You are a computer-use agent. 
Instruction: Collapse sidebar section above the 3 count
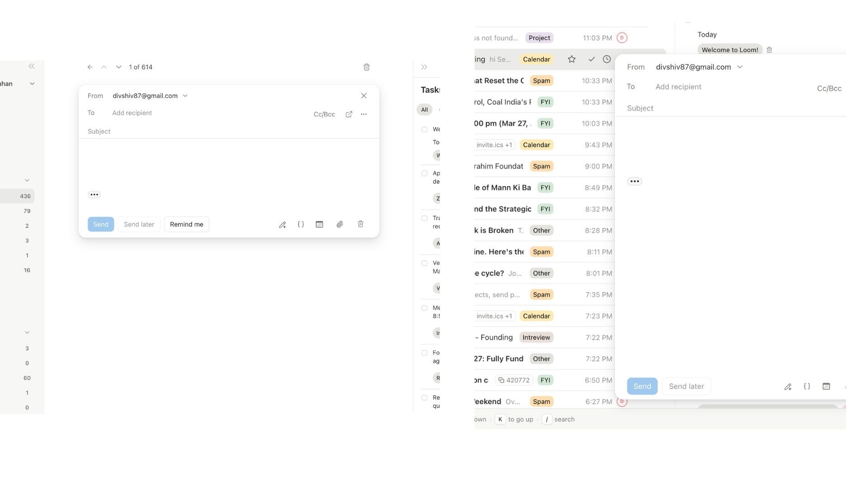27,333
